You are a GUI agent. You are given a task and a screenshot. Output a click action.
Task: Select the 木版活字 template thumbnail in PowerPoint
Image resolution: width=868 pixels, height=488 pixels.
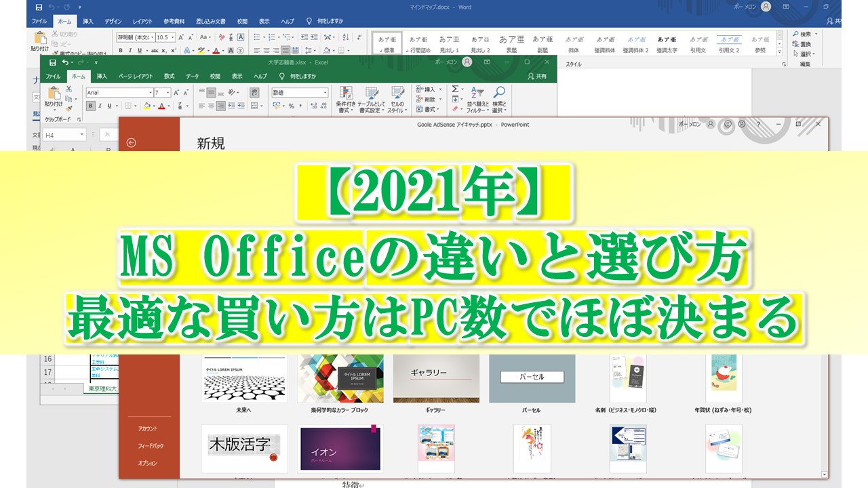pos(245,448)
